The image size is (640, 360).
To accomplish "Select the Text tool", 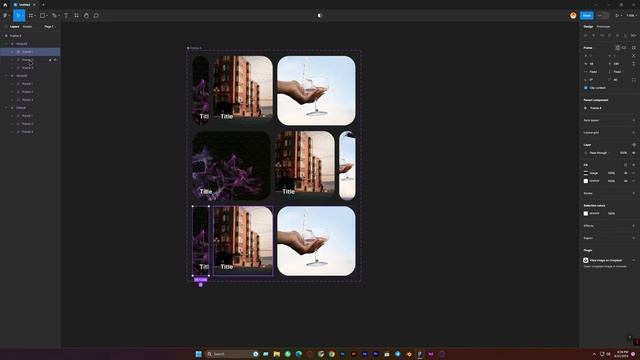I will coord(66,16).
